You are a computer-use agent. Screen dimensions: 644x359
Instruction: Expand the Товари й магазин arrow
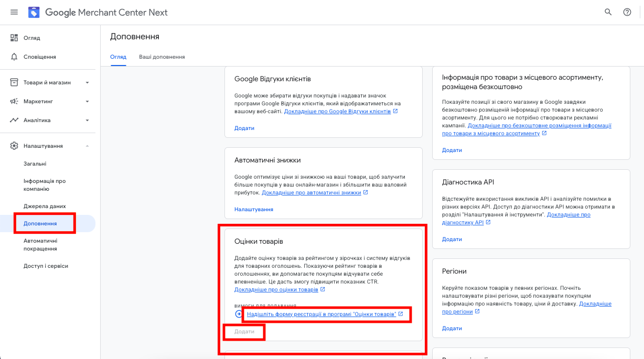click(88, 82)
